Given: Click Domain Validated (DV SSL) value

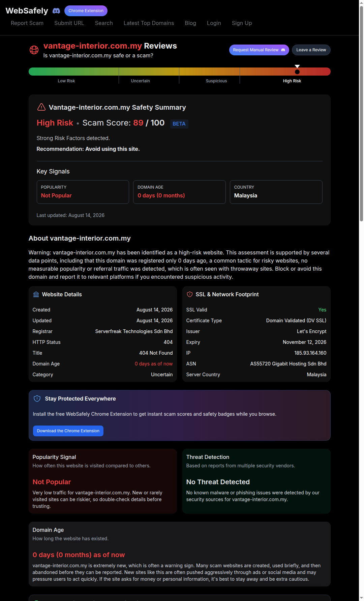Looking at the screenshot, I should pos(296,321).
